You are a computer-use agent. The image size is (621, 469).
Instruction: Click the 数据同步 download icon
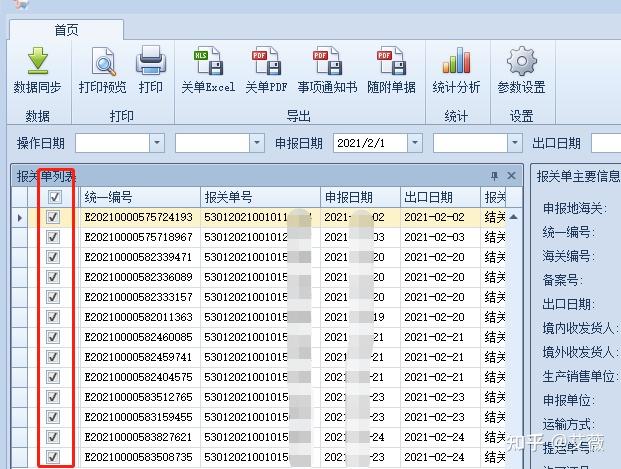point(38,61)
